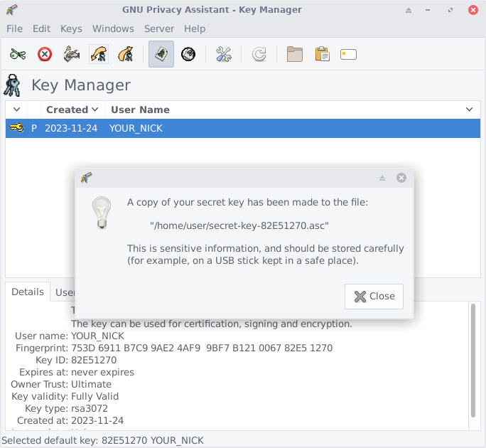Expand the column chooser arrow left of Created
The image size is (486, 448).
tap(17, 110)
